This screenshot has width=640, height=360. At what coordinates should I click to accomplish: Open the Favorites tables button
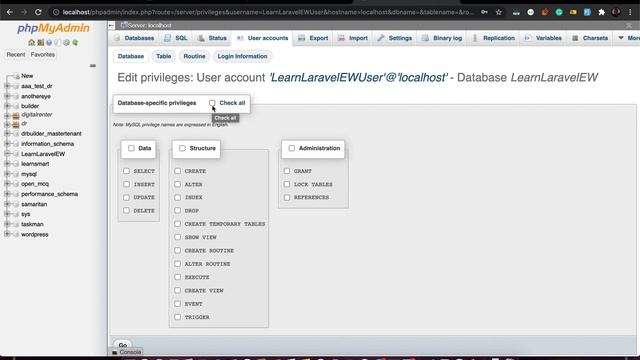pos(43,54)
